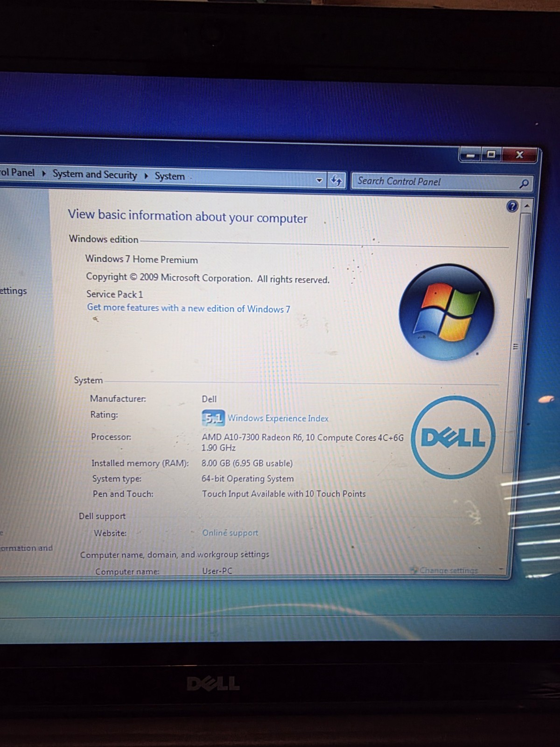Viewport: 560px width, 747px height.
Task: Expand arrow after Control Panel breadcrumb
Action: coord(44,173)
